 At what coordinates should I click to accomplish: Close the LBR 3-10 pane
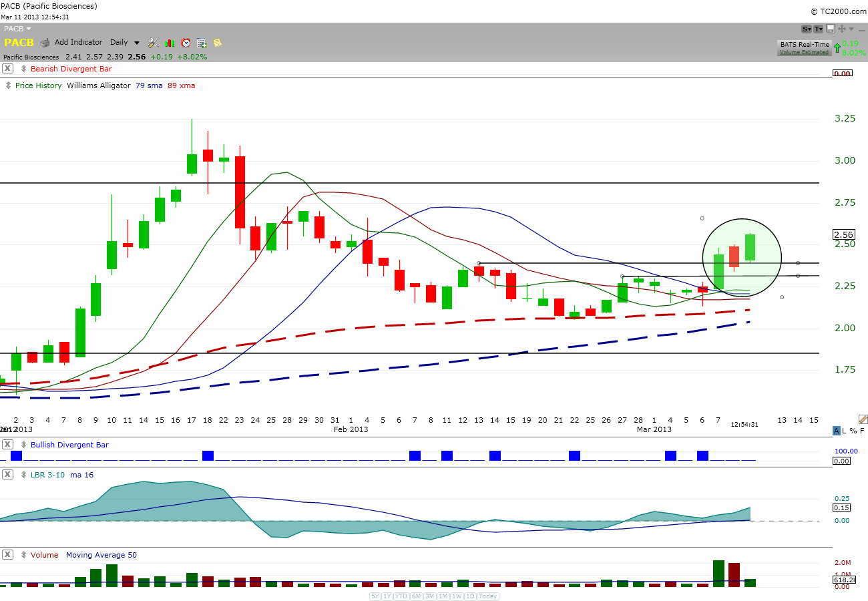[7, 475]
